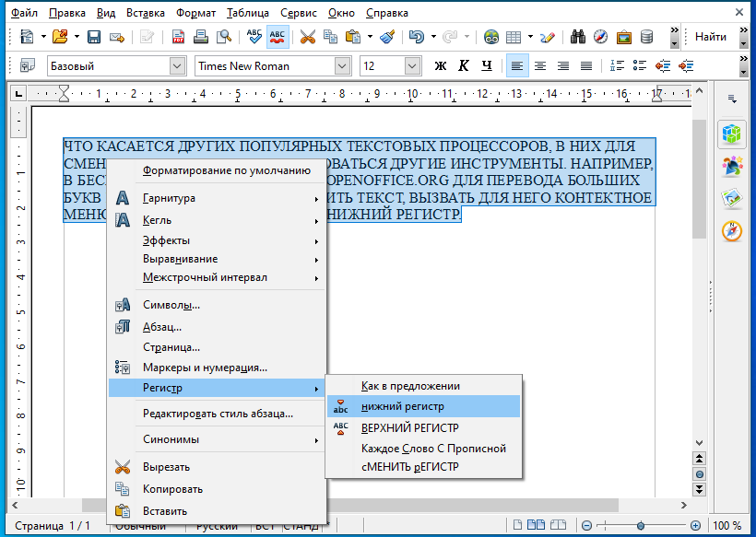The height and width of the screenshot is (537, 756).
Task: Click the scissors Cut icon in toolbar
Action: (307, 38)
